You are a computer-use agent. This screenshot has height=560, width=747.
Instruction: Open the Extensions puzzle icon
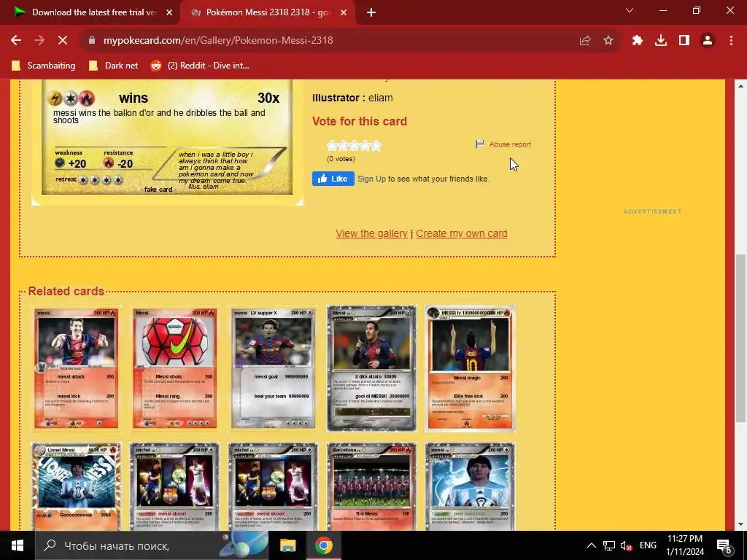(637, 41)
